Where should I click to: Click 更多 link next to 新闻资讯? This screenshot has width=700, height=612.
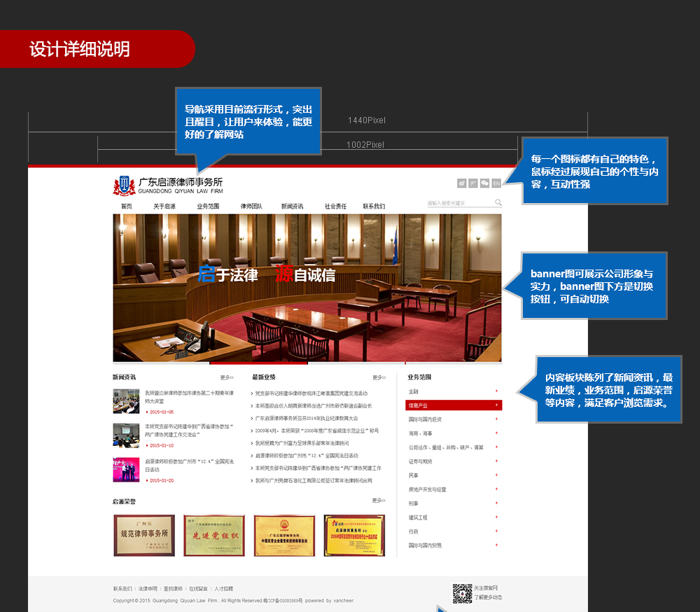[227, 377]
